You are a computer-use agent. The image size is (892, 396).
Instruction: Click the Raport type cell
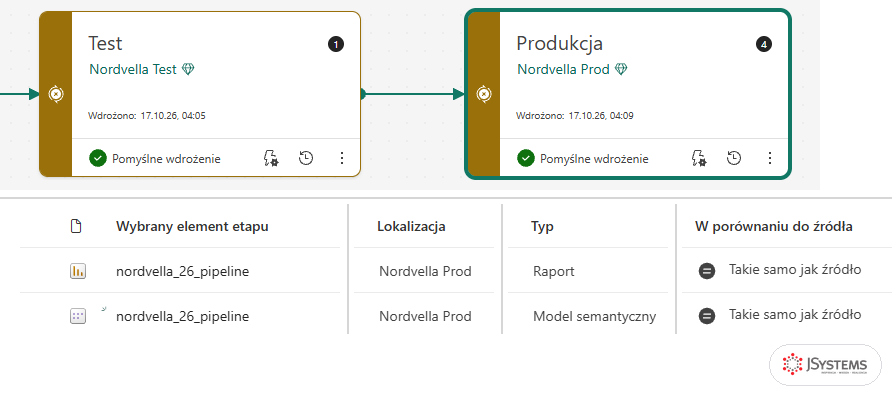(554, 272)
